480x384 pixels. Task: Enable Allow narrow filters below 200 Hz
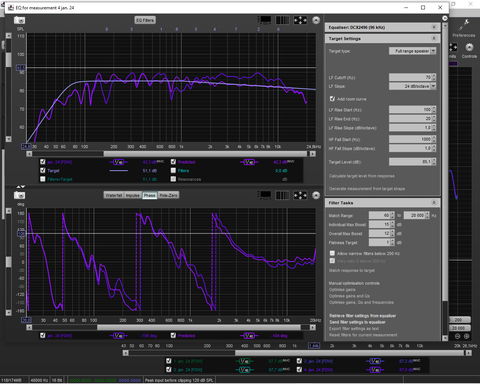pyautogui.click(x=332, y=253)
